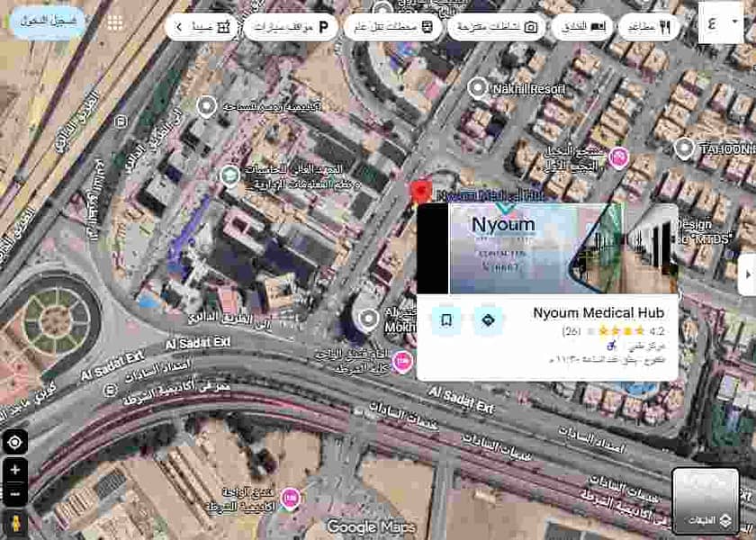Click the opening hours line in card
Viewport: 756px width, 540px height.
pos(607,360)
